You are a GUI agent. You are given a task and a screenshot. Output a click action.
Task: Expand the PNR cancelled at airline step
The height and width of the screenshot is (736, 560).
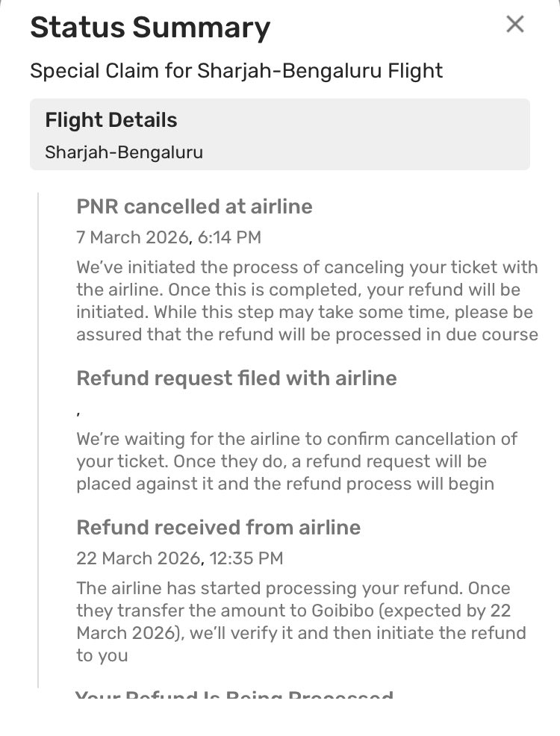point(194,207)
